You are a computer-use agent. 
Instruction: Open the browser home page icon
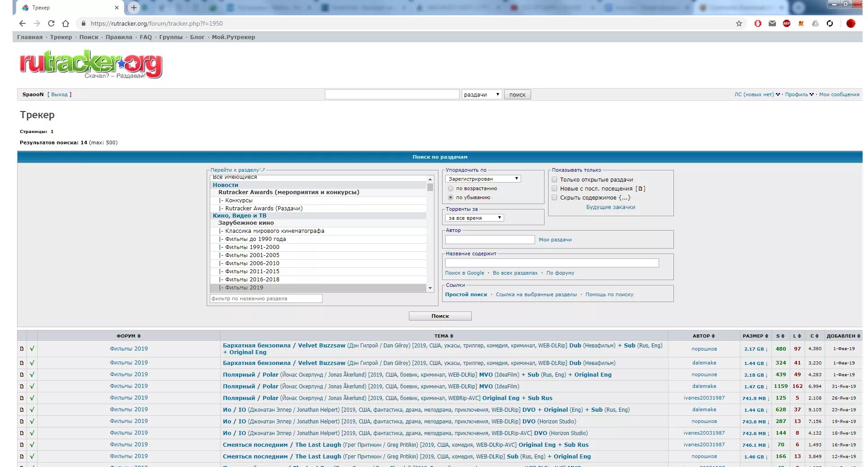[66, 23]
